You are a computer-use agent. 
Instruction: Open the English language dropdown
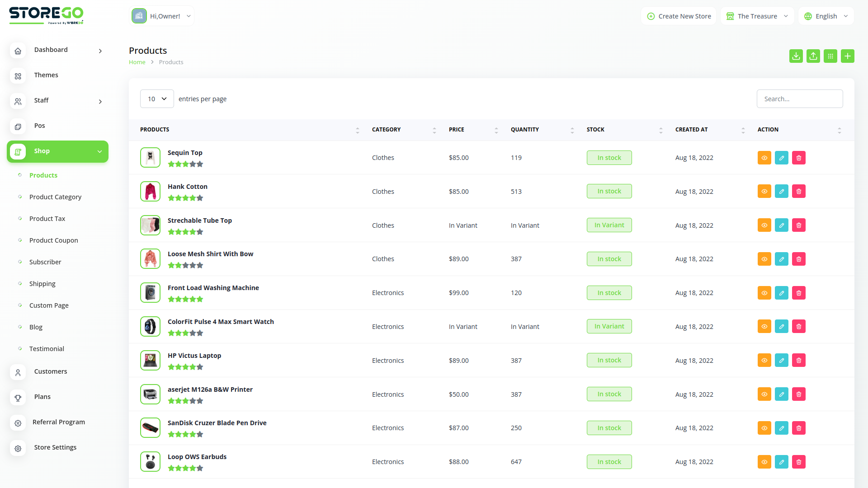coord(826,16)
